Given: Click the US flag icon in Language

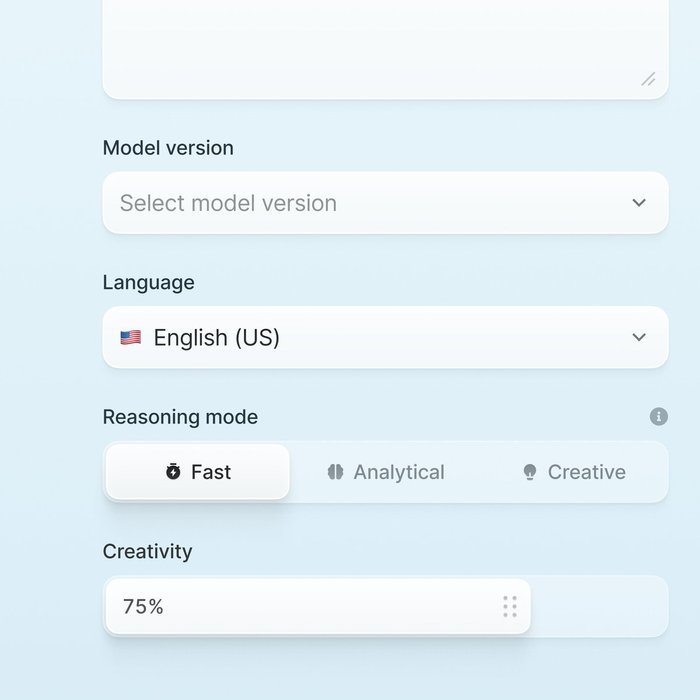Looking at the screenshot, I should (x=131, y=338).
